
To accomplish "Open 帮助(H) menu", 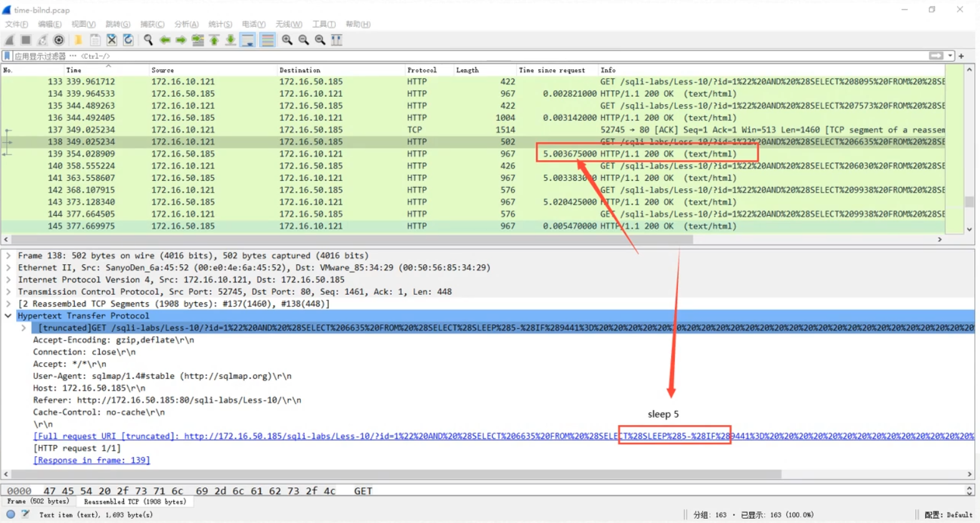I will [358, 24].
